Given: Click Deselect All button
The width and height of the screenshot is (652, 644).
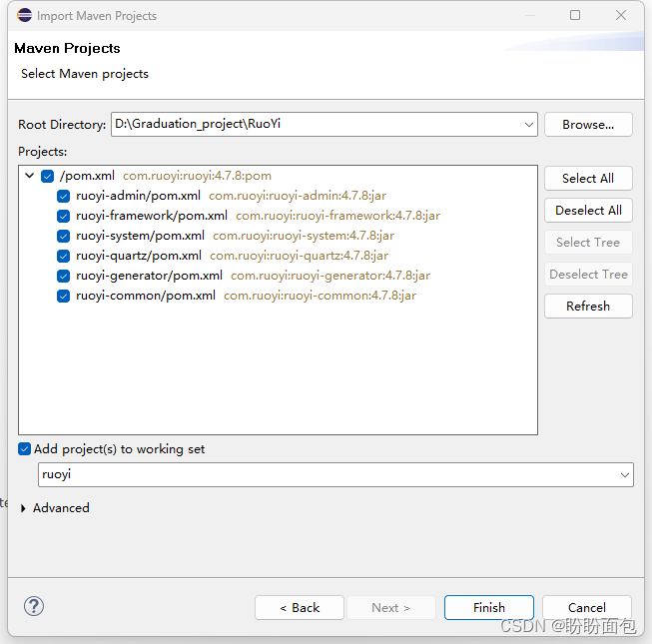Looking at the screenshot, I should point(588,211).
